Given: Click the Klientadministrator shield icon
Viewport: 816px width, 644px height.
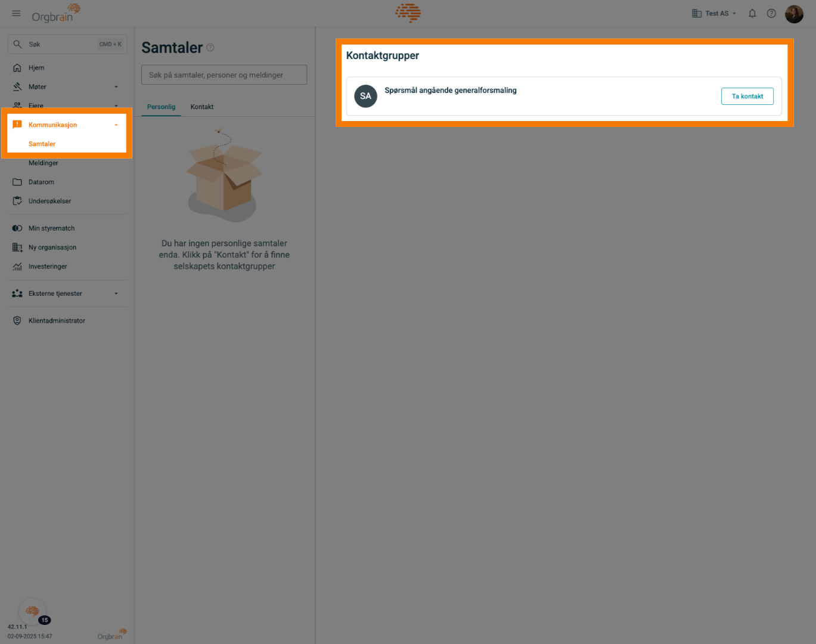Looking at the screenshot, I should click(x=17, y=321).
